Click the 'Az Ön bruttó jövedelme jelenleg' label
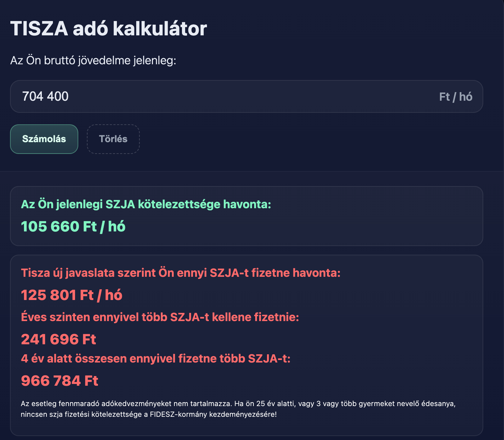This screenshot has width=504, height=440. click(x=93, y=60)
